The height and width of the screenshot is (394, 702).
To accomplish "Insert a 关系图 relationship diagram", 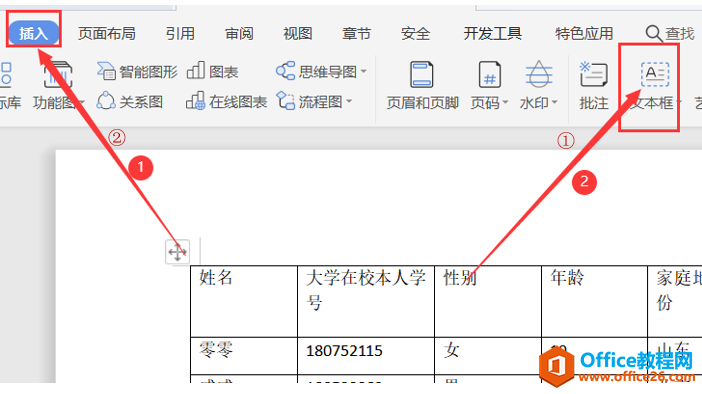I will pos(130,102).
